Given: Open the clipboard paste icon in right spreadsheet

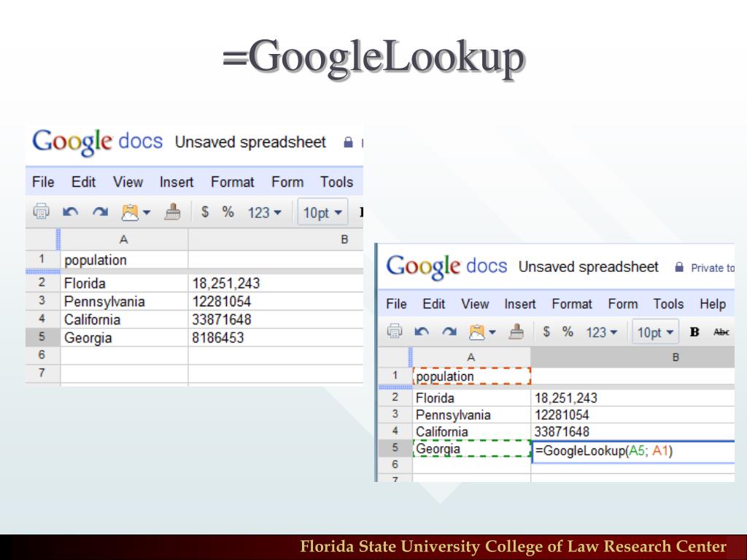Looking at the screenshot, I should 477,332.
